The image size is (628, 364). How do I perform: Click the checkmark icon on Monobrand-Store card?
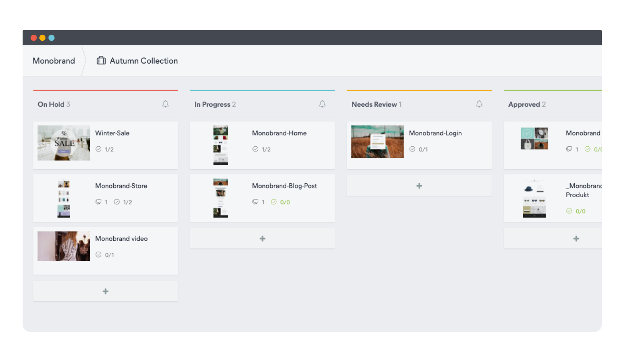pos(117,202)
